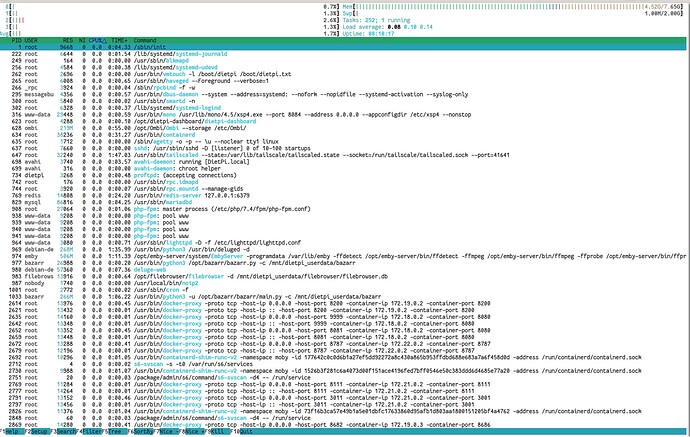Image resolution: width=690 pixels, height=437 pixels.
Task: Select Kill in the function key bar
Action: coord(217,432)
